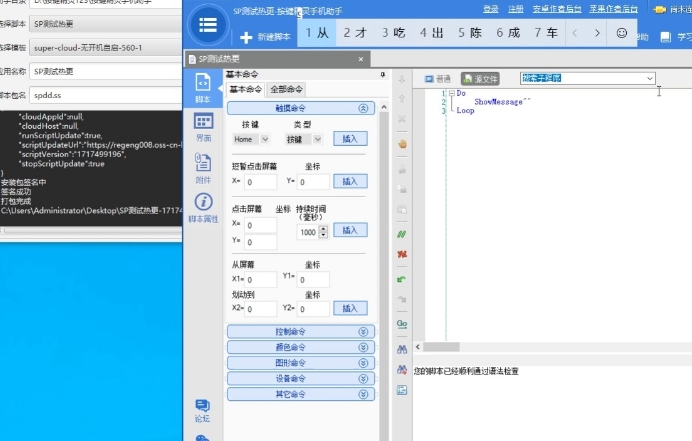Switch to the 基本命令 tab

click(245, 90)
